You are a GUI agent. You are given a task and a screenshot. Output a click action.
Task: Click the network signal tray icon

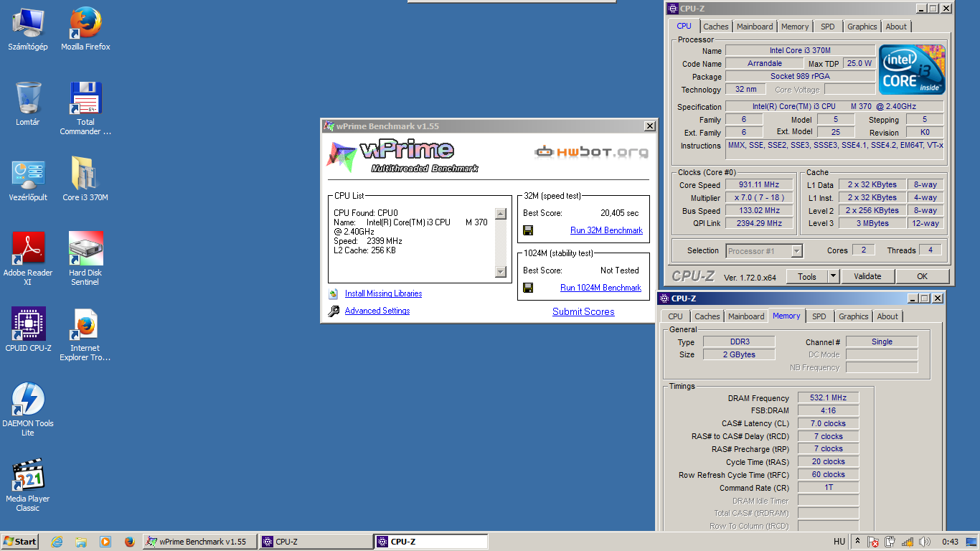tap(908, 542)
